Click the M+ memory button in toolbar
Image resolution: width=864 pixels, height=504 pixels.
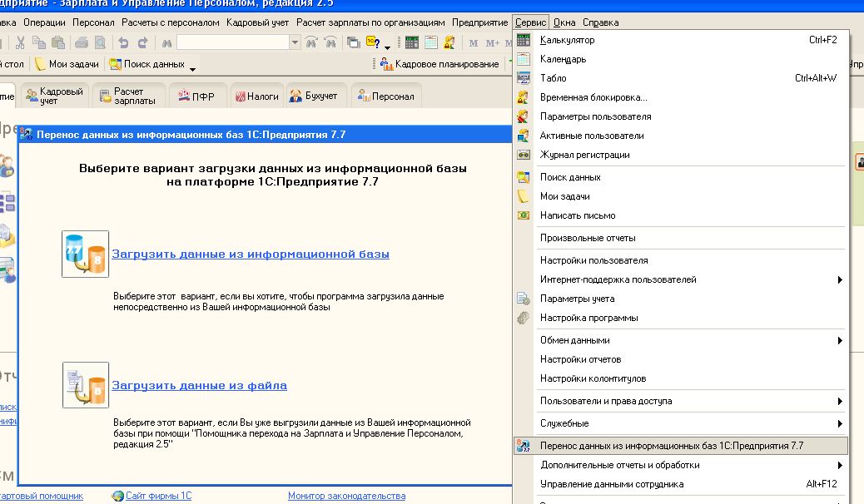click(x=492, y=42)
